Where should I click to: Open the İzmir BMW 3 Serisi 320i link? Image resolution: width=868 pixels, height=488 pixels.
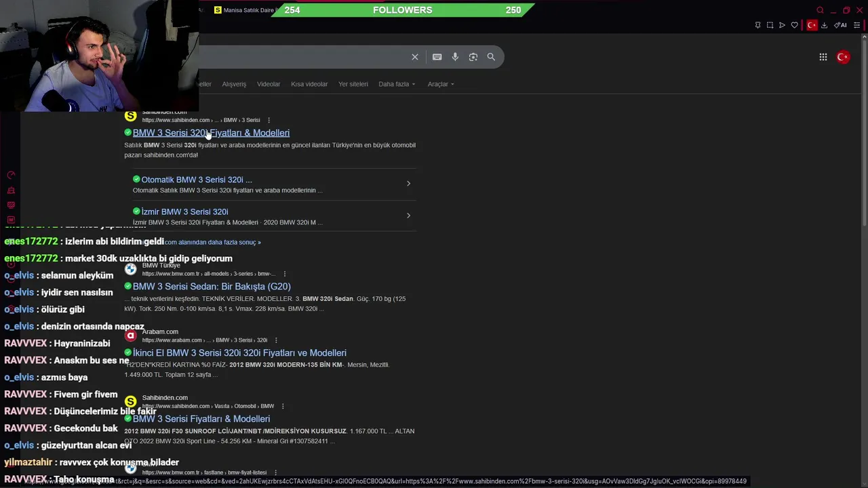[x=184, y=211]
